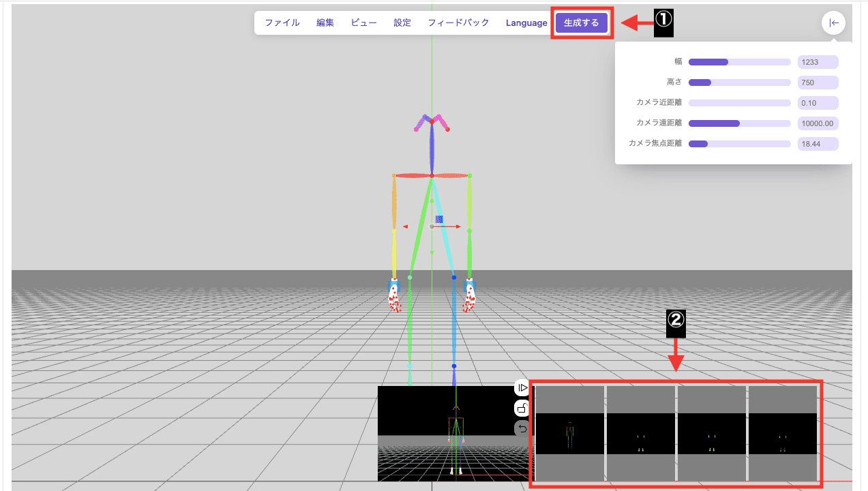The height and width of the screenshot is (491, 868).
Task: Click the カメラ遠距離 value field 10000.00
Action: (x=818, y=123)
